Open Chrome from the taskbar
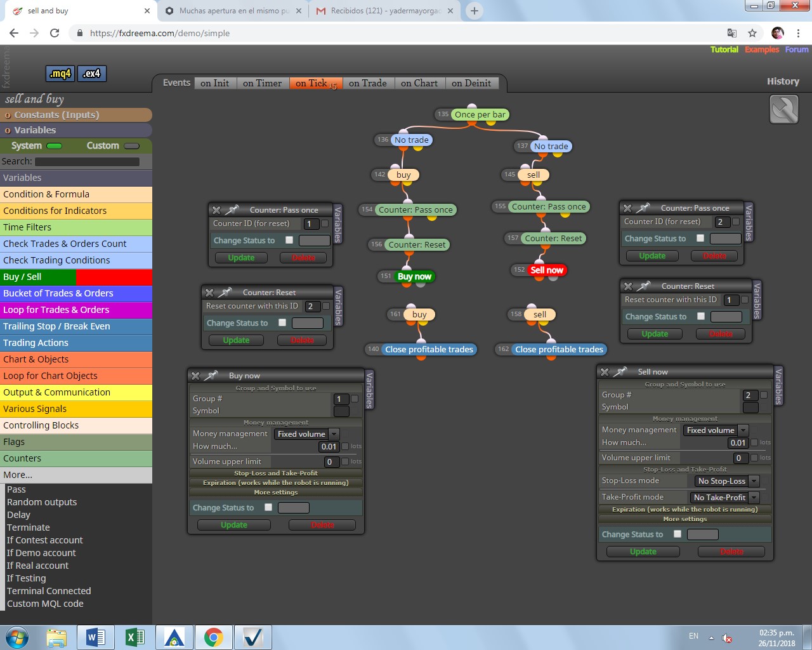Viewport: 812px width, 650px height. click(214, 637)
